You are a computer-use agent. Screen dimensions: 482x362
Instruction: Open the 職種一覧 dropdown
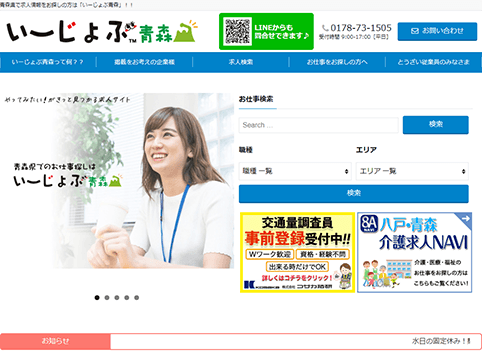(295, 171)
